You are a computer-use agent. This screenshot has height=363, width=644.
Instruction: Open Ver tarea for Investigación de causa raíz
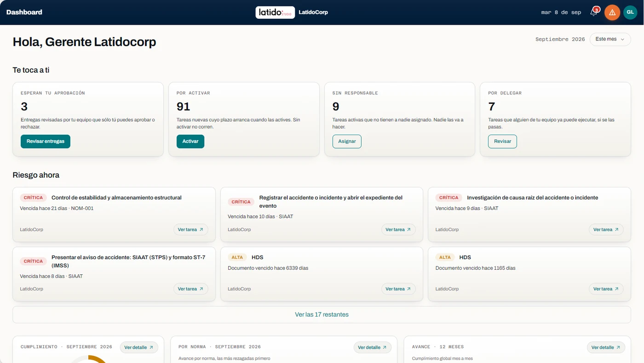coord(606,229)
